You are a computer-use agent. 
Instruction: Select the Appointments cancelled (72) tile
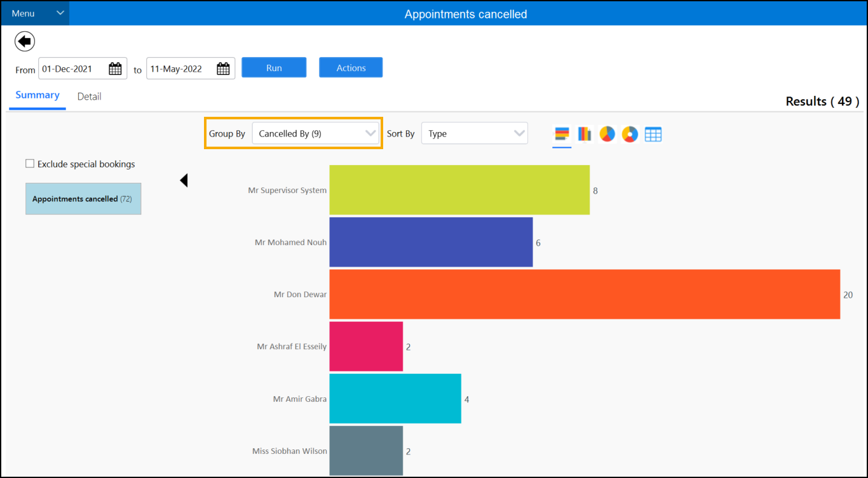click(x=83, y=199)
